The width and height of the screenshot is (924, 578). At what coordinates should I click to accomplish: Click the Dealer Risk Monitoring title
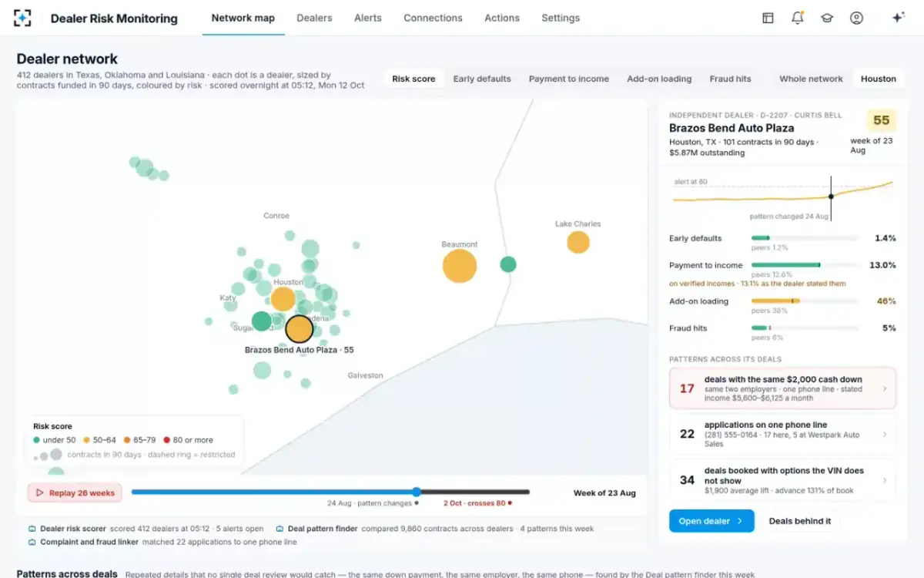tap(114, 18)
